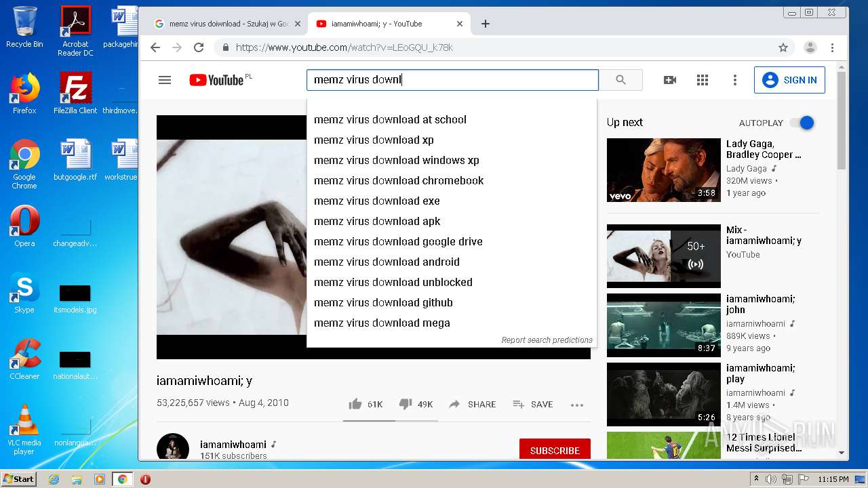Open Internet Explorer from the taskbar
This screenshot has width=868, height=488.
(x=54, y=479)
